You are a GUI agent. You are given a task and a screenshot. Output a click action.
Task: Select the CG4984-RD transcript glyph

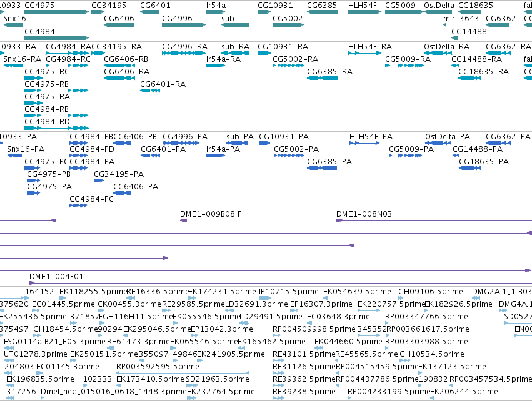point(57,128)
